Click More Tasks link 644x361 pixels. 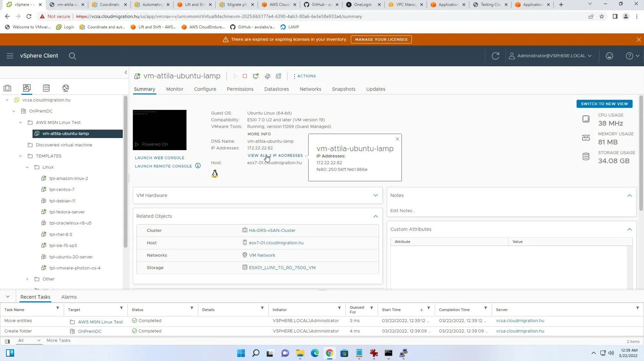(59, 340)
